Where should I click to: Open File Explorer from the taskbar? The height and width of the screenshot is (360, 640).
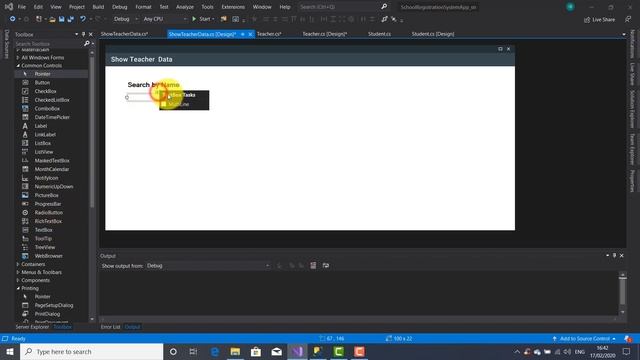click(x=235, y=351)
